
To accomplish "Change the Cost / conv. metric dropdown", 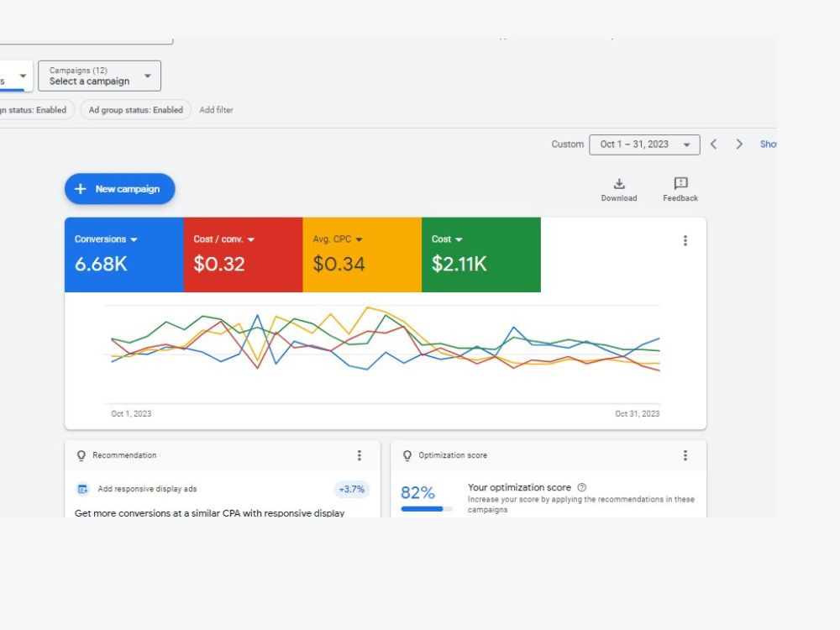I will click(224, 239).
